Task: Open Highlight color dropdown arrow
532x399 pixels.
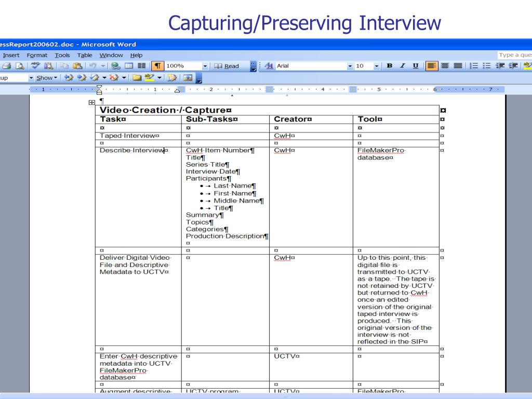Action: coord(159,78)
